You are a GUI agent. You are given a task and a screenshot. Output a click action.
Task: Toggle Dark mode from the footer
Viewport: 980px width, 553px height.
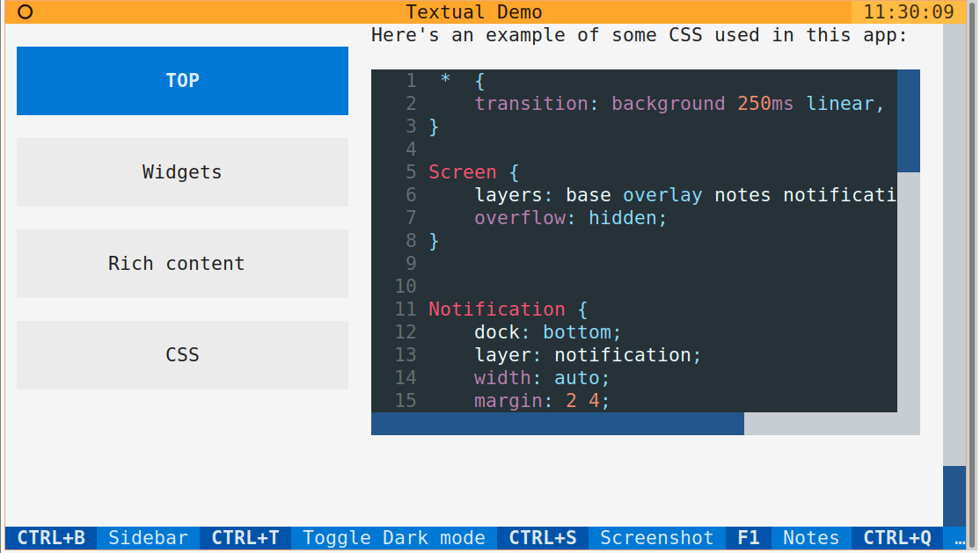tap(393, 538)
